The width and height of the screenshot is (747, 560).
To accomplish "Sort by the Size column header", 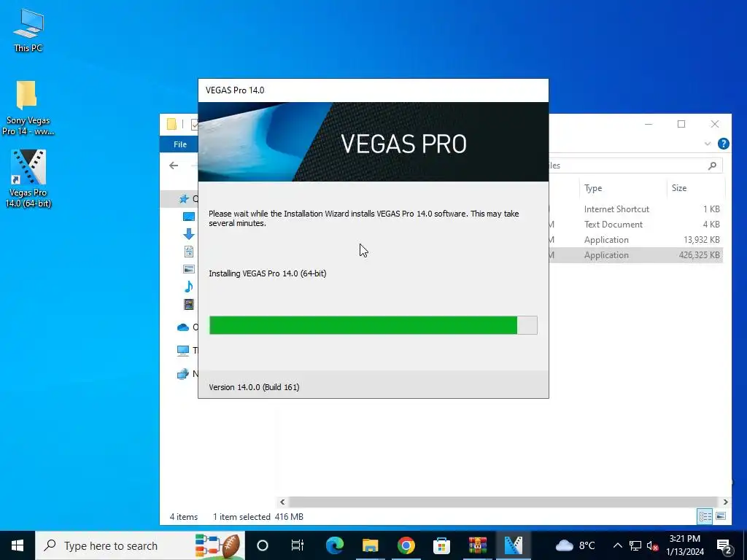I will tap(679, 188).
